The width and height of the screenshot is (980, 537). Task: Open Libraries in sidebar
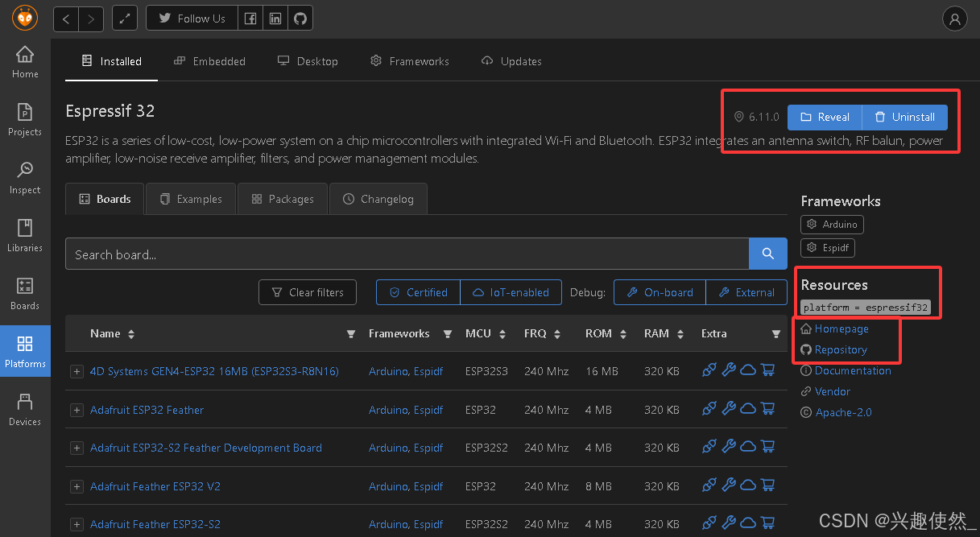coord(25,236)
